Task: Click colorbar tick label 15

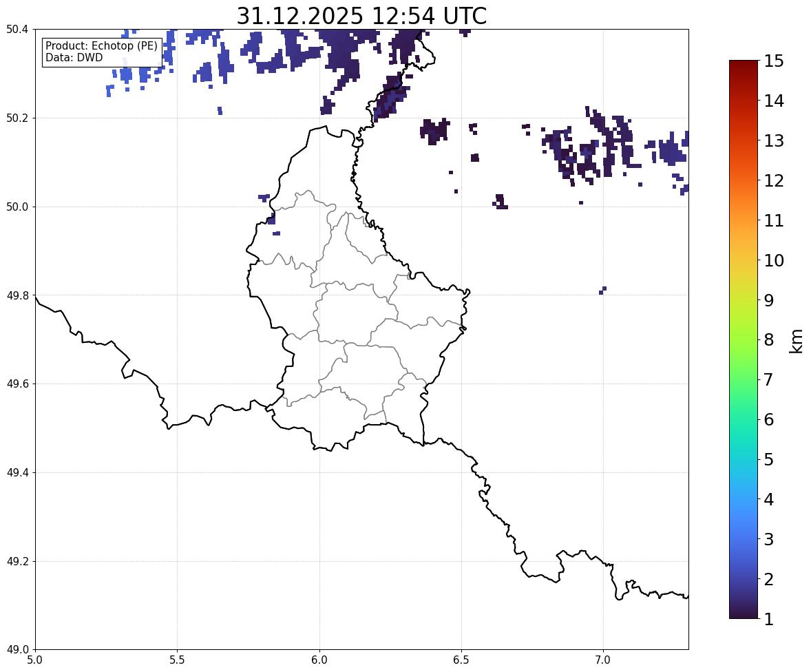Action: pos(774,61)
